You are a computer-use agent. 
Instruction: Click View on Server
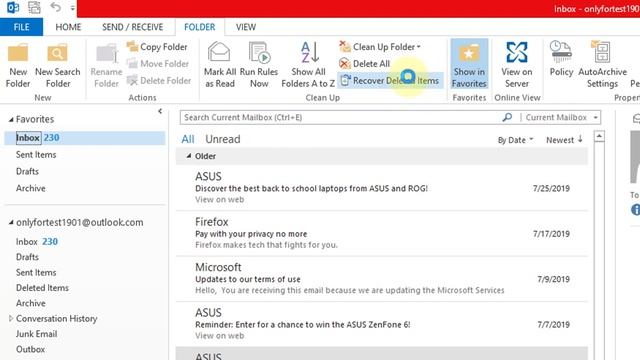pos(517,65)
